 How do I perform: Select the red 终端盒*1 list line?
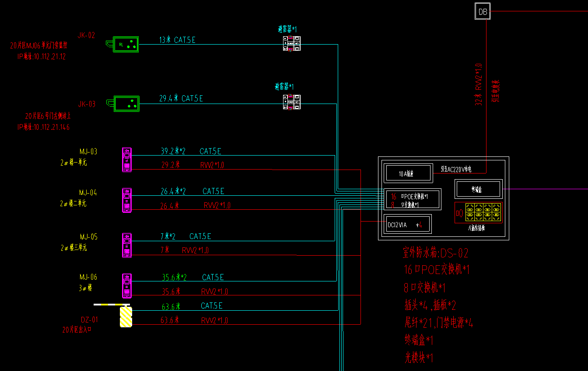(418, 340)
